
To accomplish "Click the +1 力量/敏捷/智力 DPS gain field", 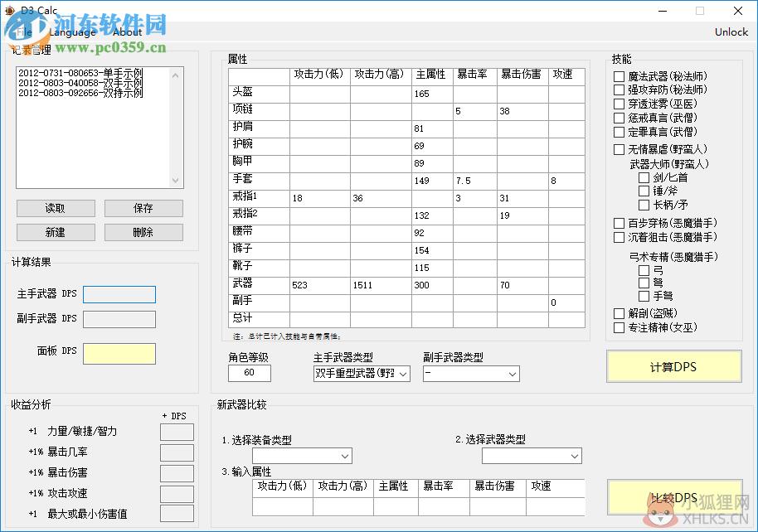I will (x=177, y=432).
